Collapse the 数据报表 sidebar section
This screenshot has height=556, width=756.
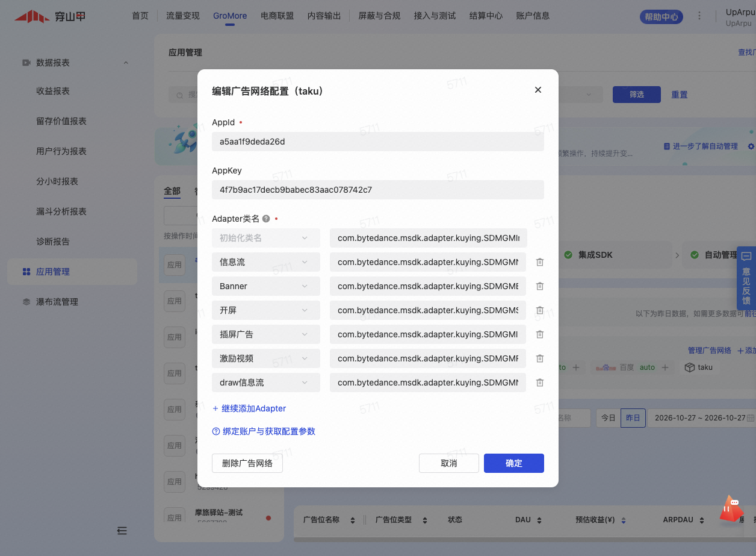coord(126,63)
